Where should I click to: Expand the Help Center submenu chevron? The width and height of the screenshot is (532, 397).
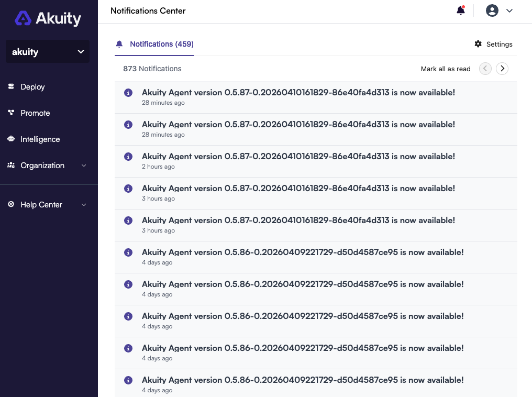tap(84, 205)
